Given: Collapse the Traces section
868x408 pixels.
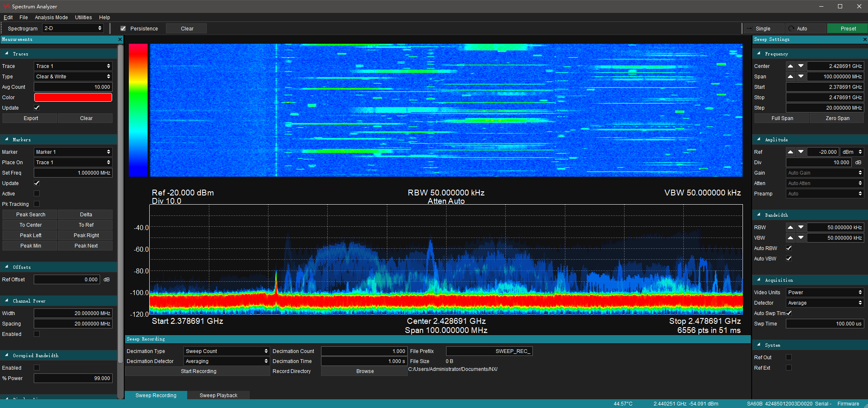Looking at the screenshot, I should tap(7, 54).
